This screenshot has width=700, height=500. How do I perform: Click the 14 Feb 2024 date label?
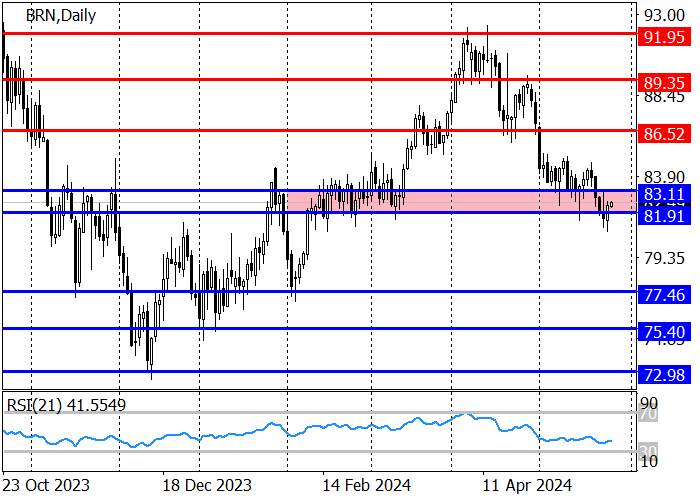tap(367, 485)
